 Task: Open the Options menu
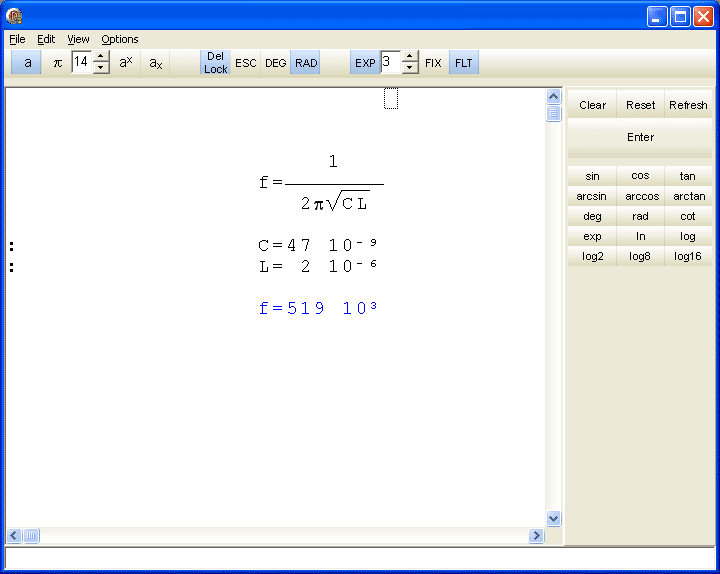pos(120,39)
